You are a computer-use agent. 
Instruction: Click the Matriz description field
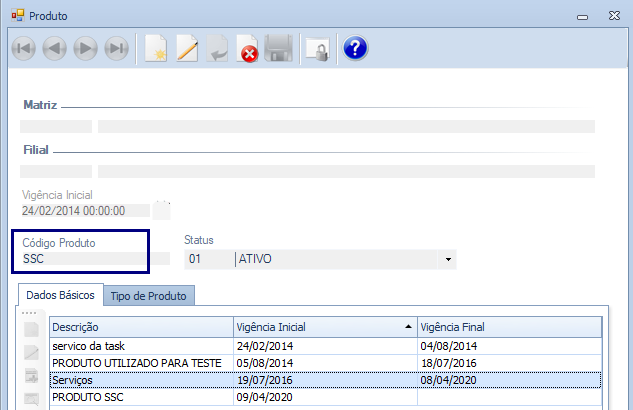pyautogui.click(x=346, y=126)
